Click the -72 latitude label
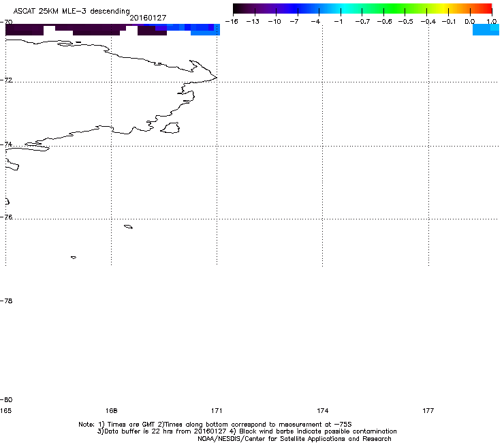Viewport: 504px width, 443px height. (x=6, y=80)
